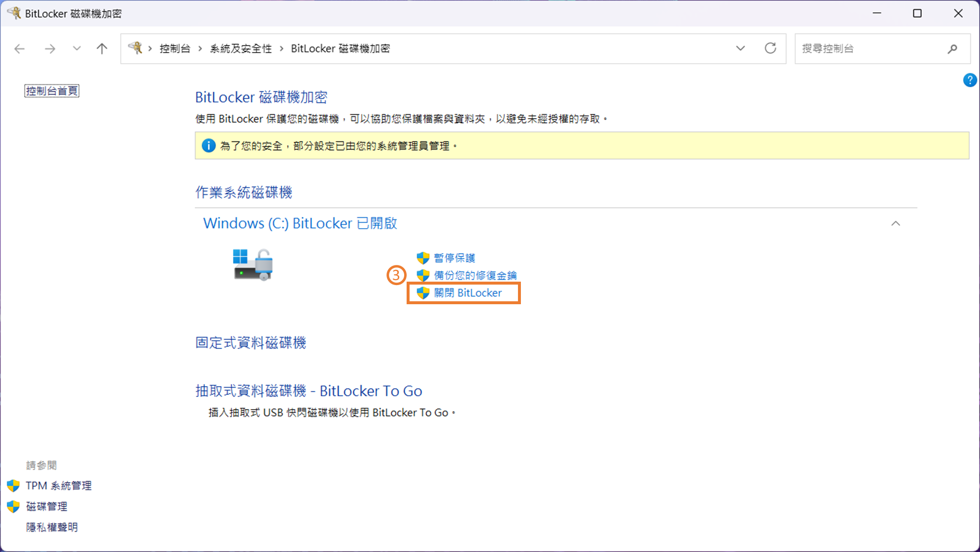Click the forward navigation arrow
Image resolution: width=980 pixels, height=552 pixels.
50,49
